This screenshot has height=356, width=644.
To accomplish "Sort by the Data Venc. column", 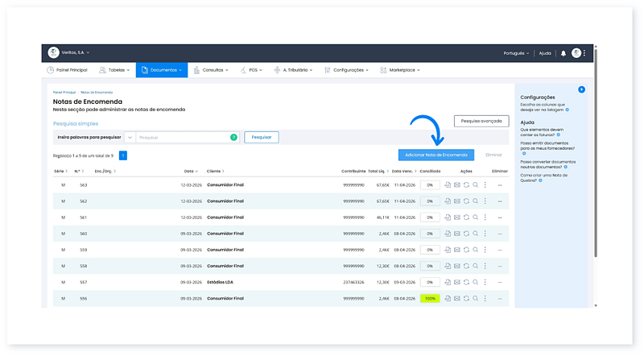I will pos(404,171).
